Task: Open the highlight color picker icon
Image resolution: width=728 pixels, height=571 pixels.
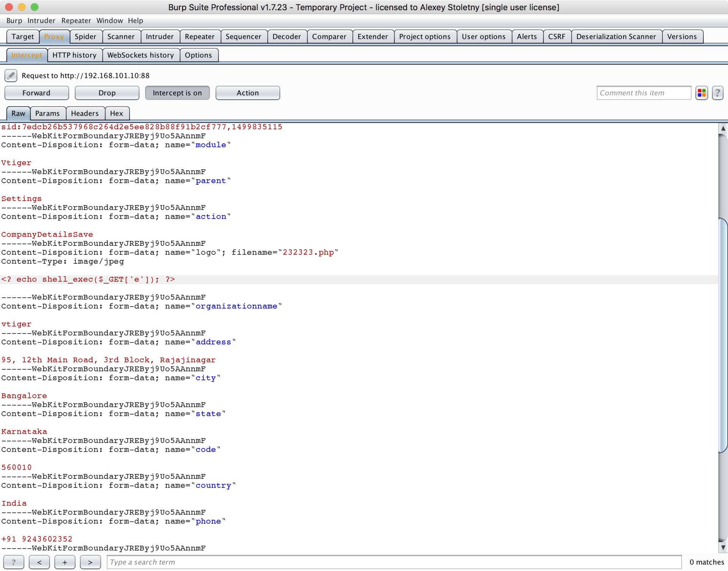Action: coord(701,93)
